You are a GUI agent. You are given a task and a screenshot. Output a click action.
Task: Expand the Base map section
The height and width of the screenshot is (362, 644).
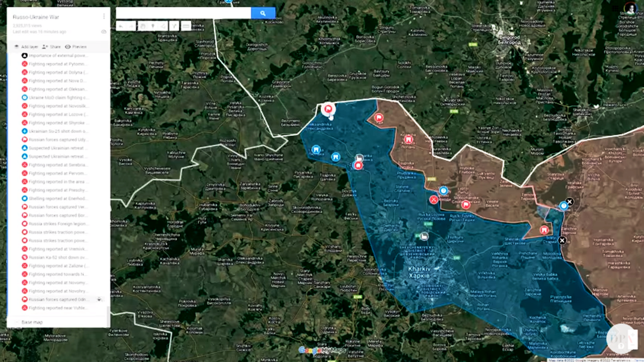point(32,322)
